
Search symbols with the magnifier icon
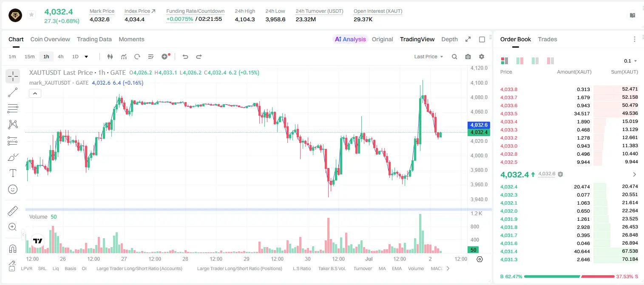454,57
